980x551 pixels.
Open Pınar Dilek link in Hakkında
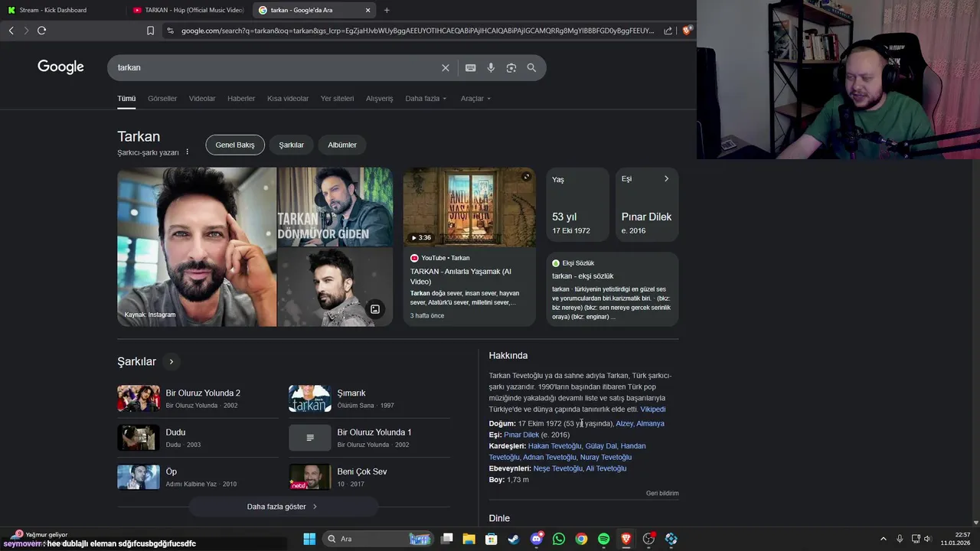[x=521, y=435]
